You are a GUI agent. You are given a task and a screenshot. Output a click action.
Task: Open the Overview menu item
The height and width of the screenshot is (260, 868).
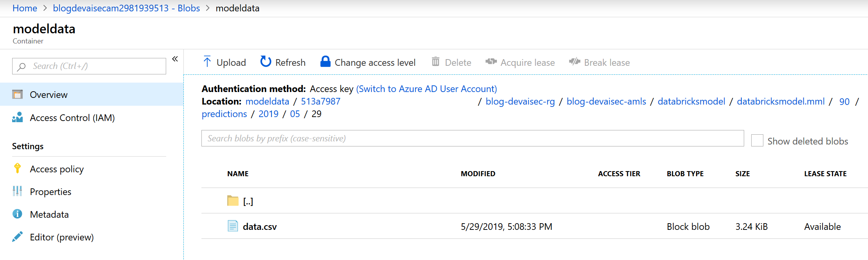click(49, 95)
